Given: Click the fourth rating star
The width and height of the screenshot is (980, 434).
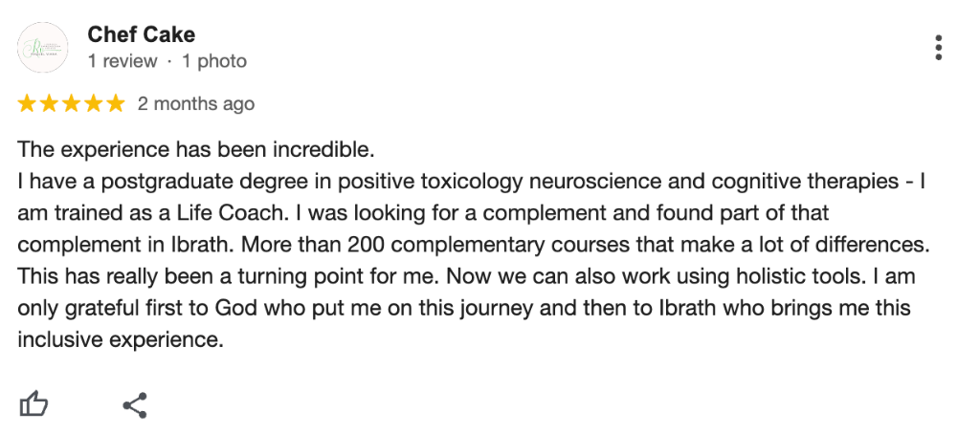Looking at the screenshot, I should 93,103.
